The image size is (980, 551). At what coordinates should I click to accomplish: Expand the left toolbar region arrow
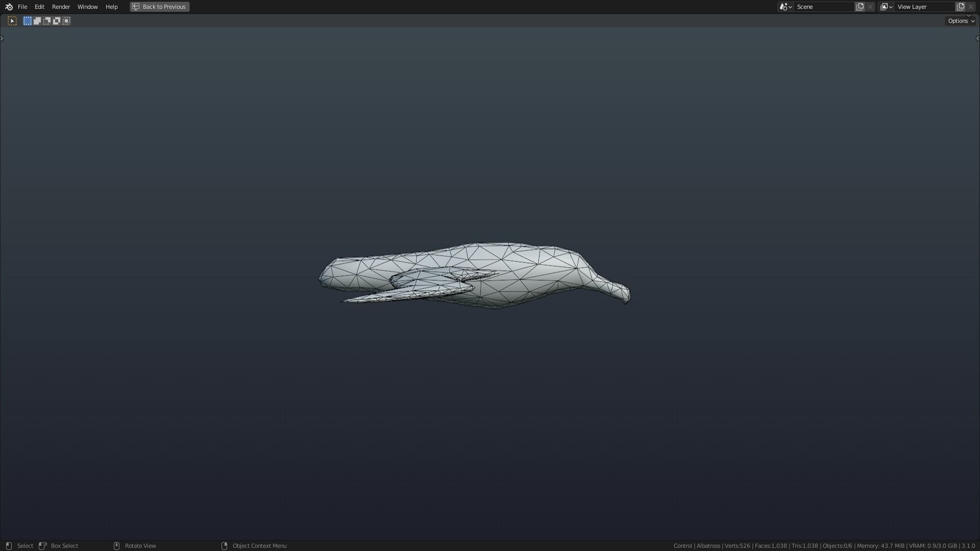2,38
